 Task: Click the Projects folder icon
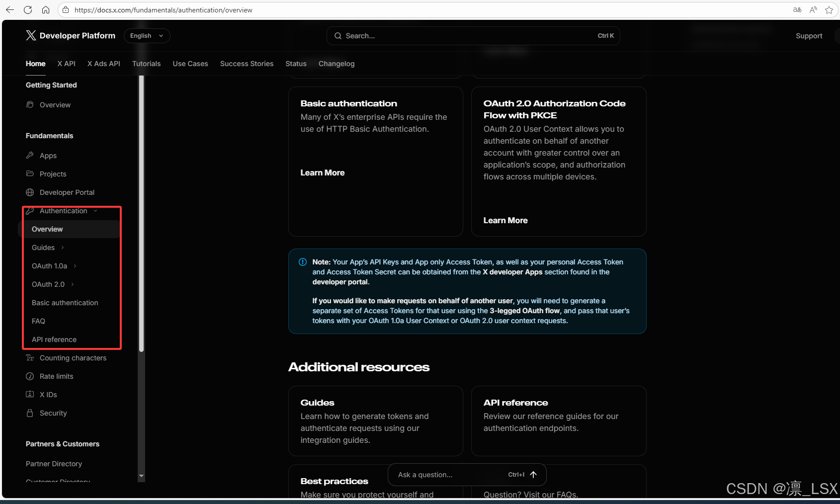(30, 173)
